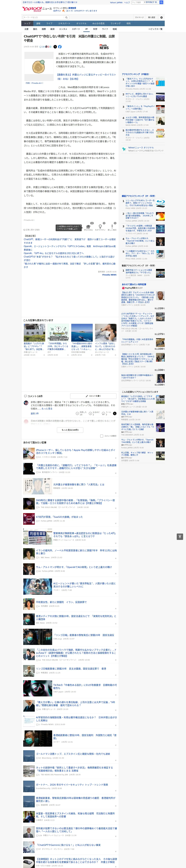Expand comment with もっと見る link

click(47, 408)
